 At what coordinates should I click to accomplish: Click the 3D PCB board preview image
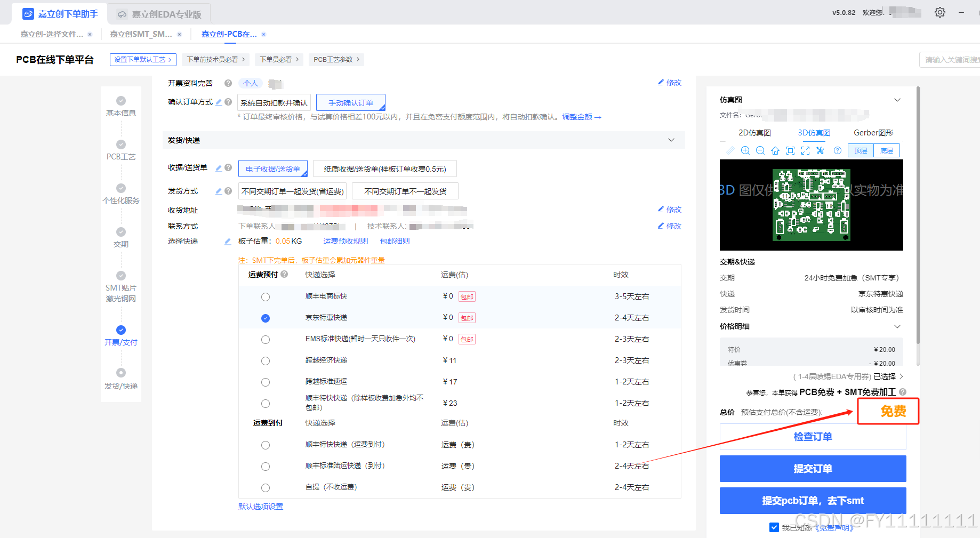tap(812, 205)
